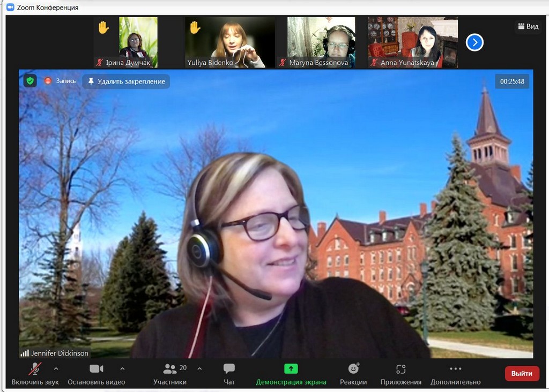549x392 pixels.
Task: Unmute microphone with Включить звук
Action: click(35, 368)
